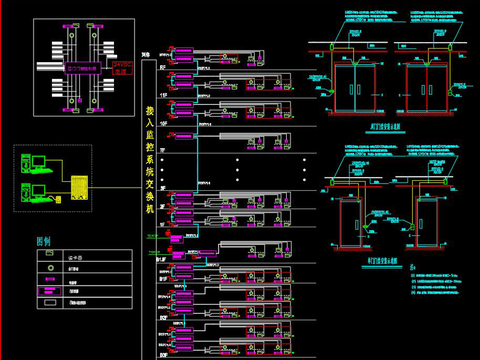Click the 11F floor label
The image size is (480, 360).
[163, 95]
